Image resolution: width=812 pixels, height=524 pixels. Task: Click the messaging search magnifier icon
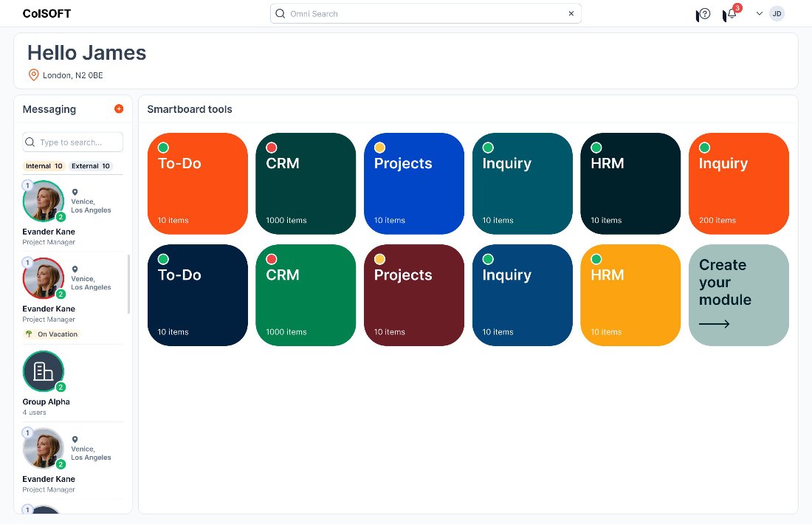click(x=30, y=142)
